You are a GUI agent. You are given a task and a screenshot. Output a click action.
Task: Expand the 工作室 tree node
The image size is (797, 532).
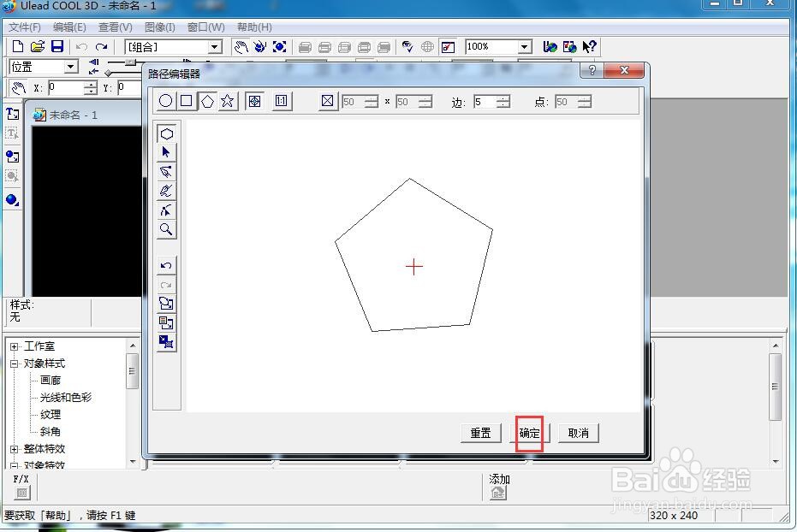[x=15, y=346]
